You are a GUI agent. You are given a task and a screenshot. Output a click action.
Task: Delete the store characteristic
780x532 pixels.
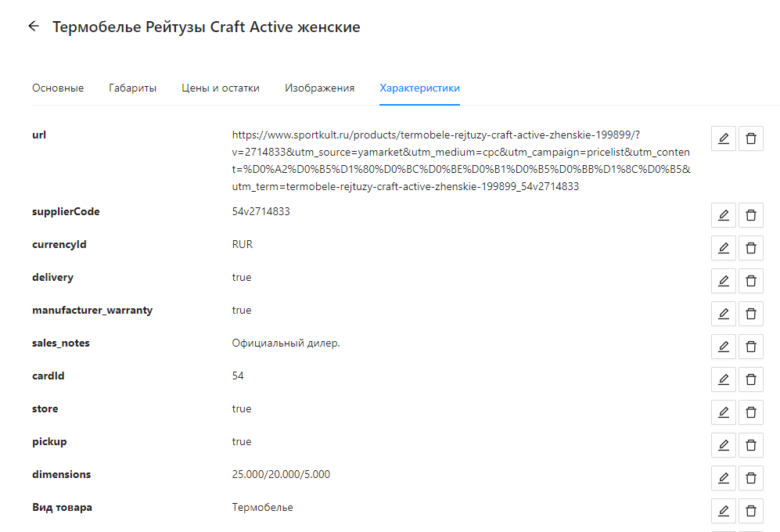pos(751,412)
